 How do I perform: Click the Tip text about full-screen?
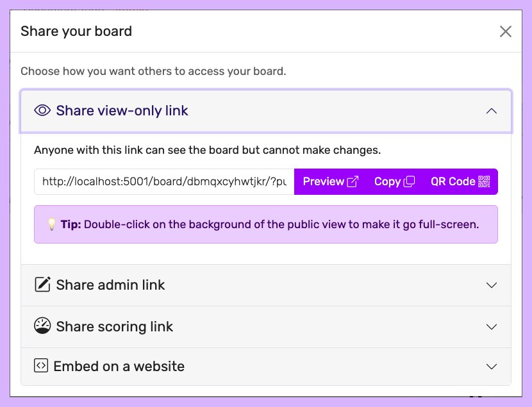click(270, 224)
